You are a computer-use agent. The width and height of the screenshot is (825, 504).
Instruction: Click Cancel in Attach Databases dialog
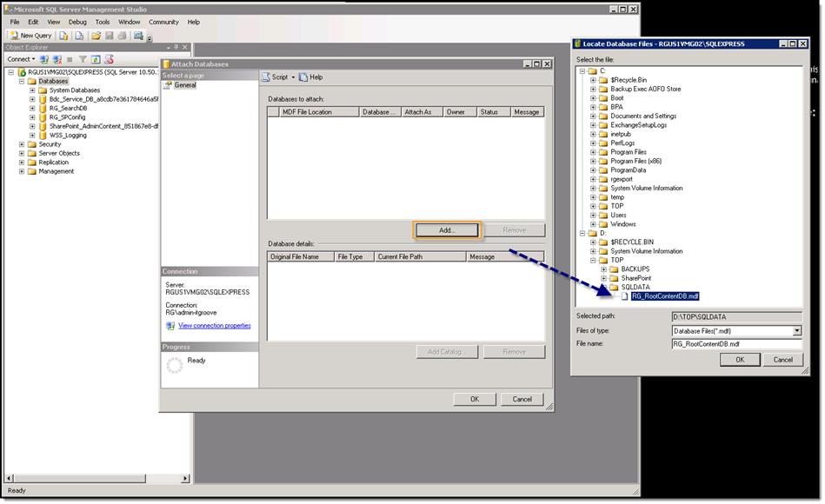point(522,400)
